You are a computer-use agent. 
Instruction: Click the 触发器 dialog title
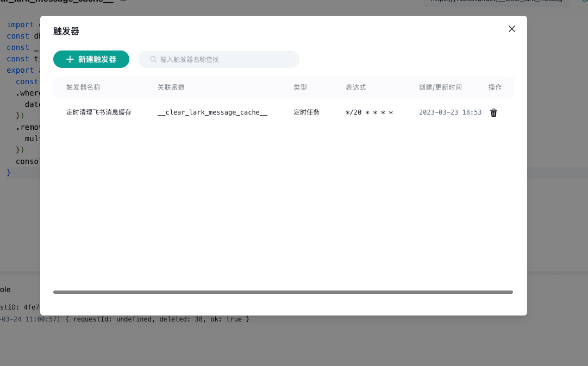tap(66, 31)
